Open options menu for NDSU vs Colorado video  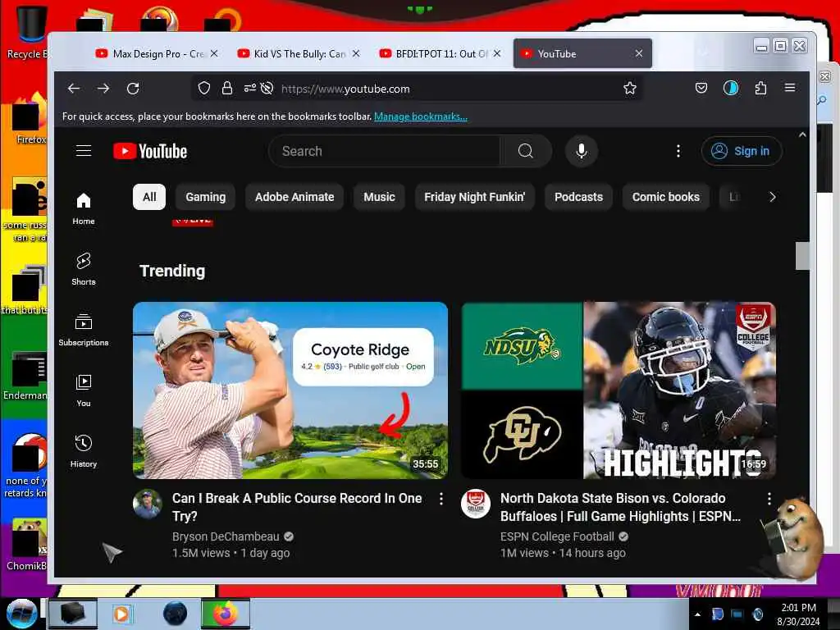coord(769,499)
